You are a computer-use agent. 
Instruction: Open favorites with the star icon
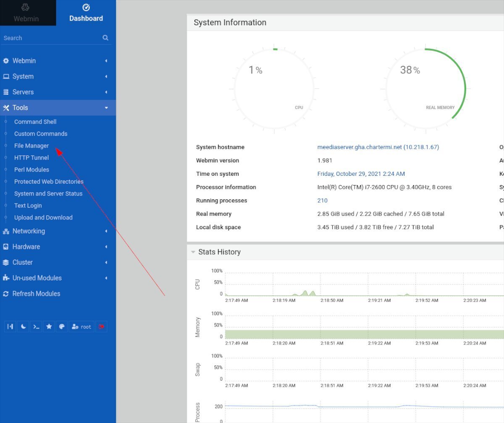[49, 327]
